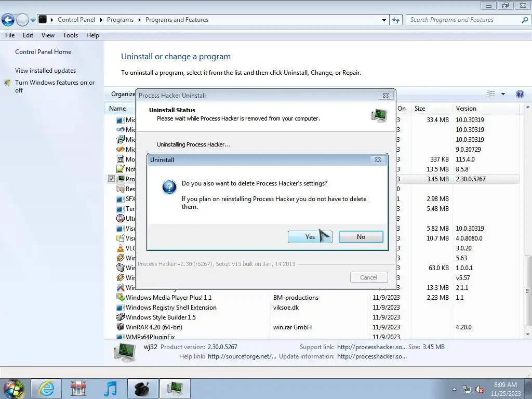Screen dimensions: 532x399
Task: Open the recent pages dropdown arrow
Action: pos(33,20)
